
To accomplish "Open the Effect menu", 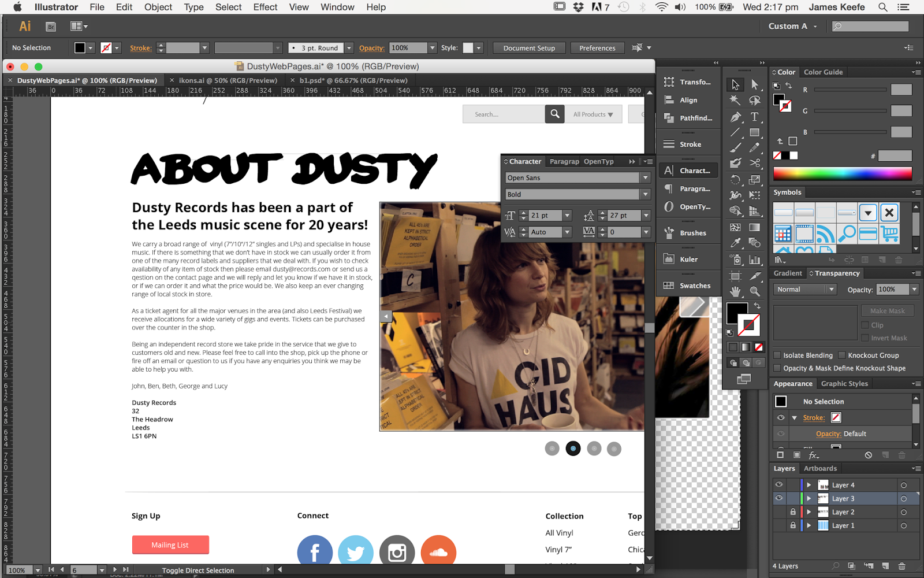I will coord(265,7).
